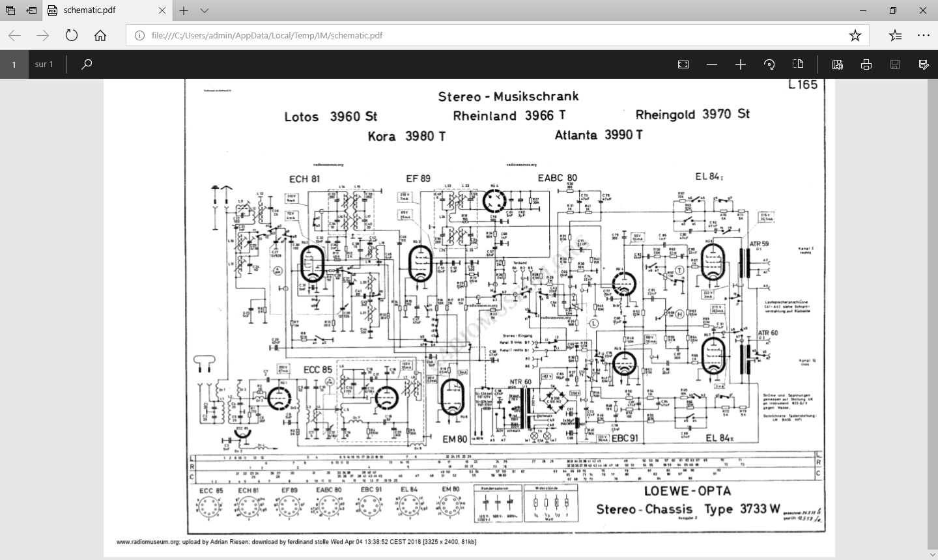Click 'Stereo-Chassis Type 3733 W' text
The width and height of the screenshot is (938, 560).
pos(688,509)
